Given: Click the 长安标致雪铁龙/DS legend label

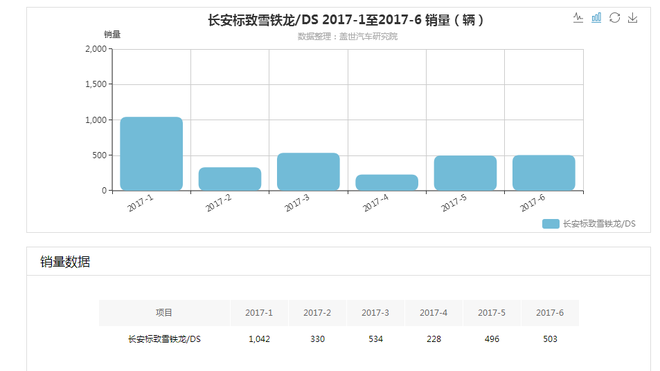Looking at the screenshot, I should (599, 224).
